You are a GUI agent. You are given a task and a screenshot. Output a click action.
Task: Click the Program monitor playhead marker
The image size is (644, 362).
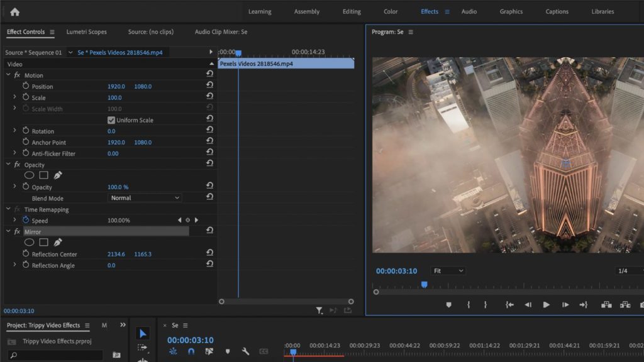tap(424, 285)
